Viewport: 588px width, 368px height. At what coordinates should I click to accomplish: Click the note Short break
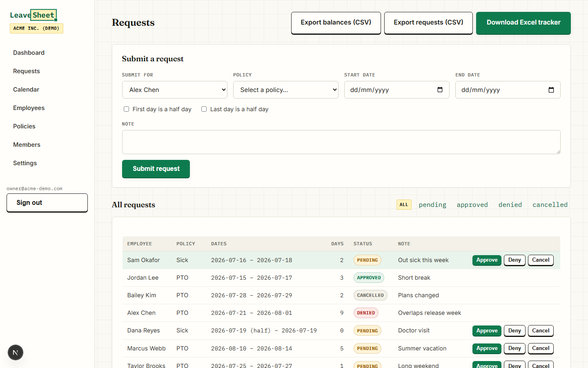tap(414, 278)
